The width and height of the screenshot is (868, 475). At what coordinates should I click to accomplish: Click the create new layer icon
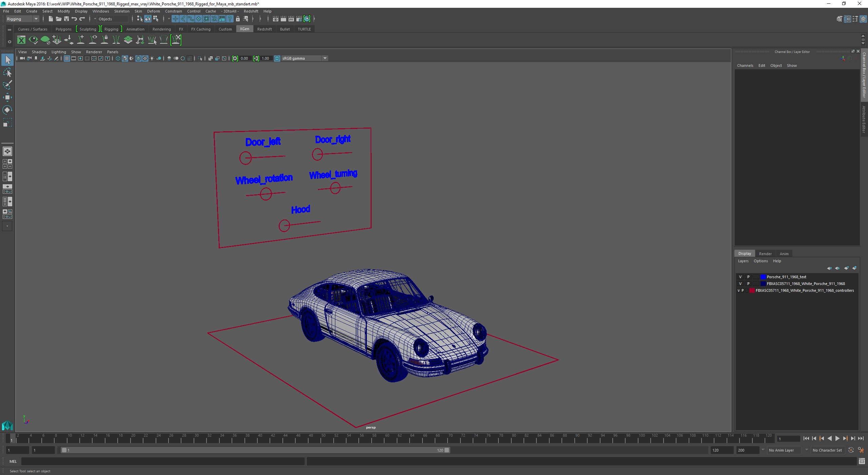pyautogui.click(x=846, y=268)
